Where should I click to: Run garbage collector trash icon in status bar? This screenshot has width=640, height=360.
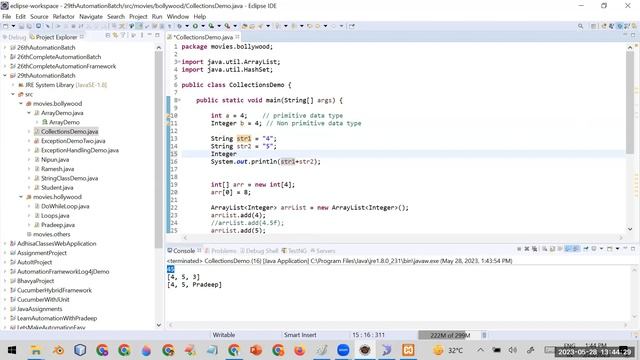(x=484, y=335)
